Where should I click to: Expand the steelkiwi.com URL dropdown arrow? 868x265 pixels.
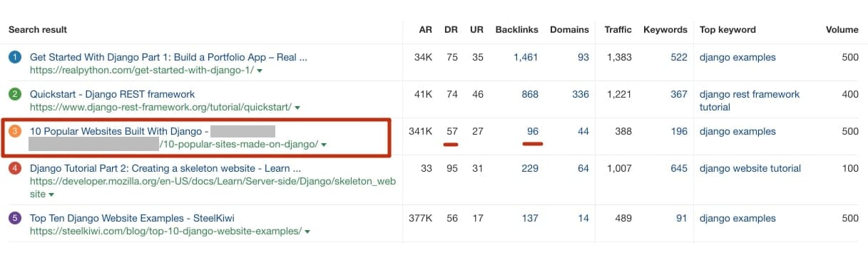pyautogui.click(x=307, y=232)
